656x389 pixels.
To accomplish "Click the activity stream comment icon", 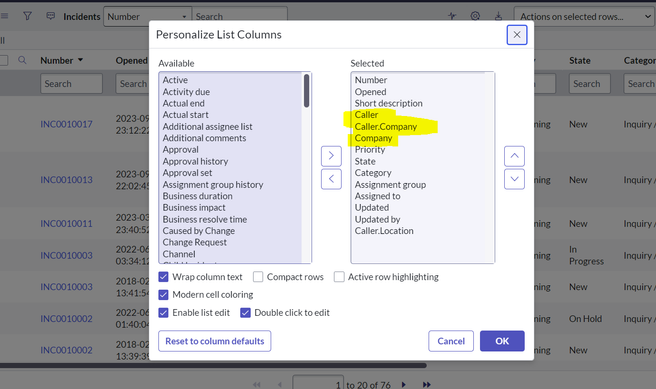I will [51, 16].
